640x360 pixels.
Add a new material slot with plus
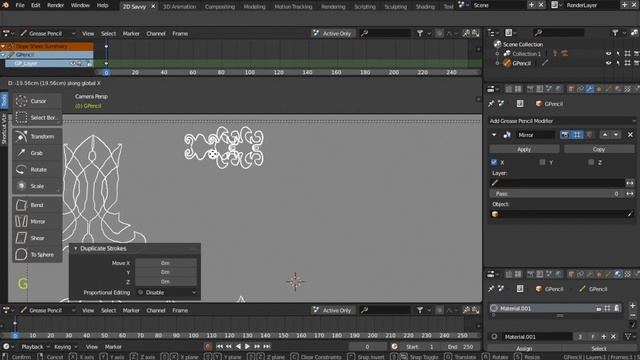coord(632,306)
